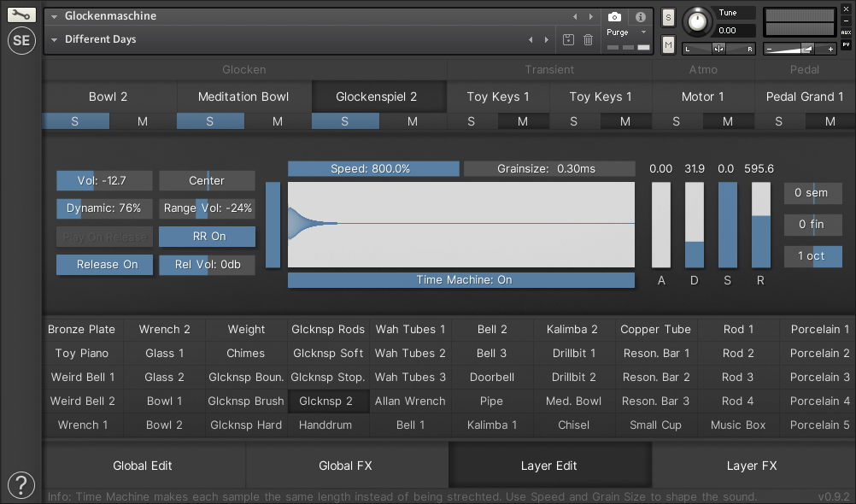The image size is (856, 504).
Task: Mute the Motor 1 layer
Action: 728,121
